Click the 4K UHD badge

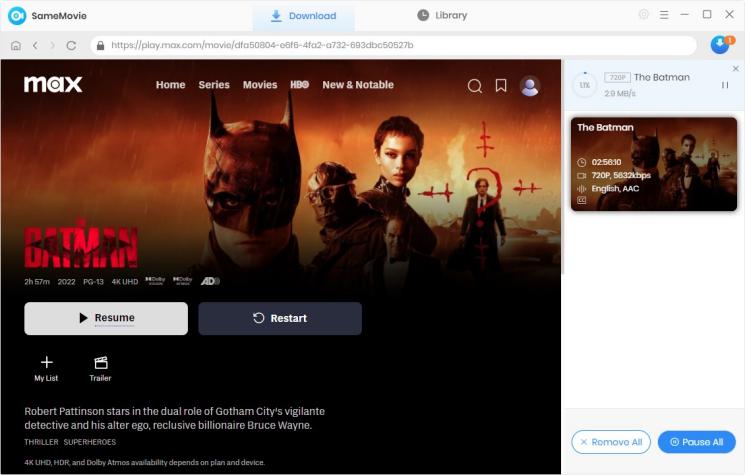click(125, 282)
